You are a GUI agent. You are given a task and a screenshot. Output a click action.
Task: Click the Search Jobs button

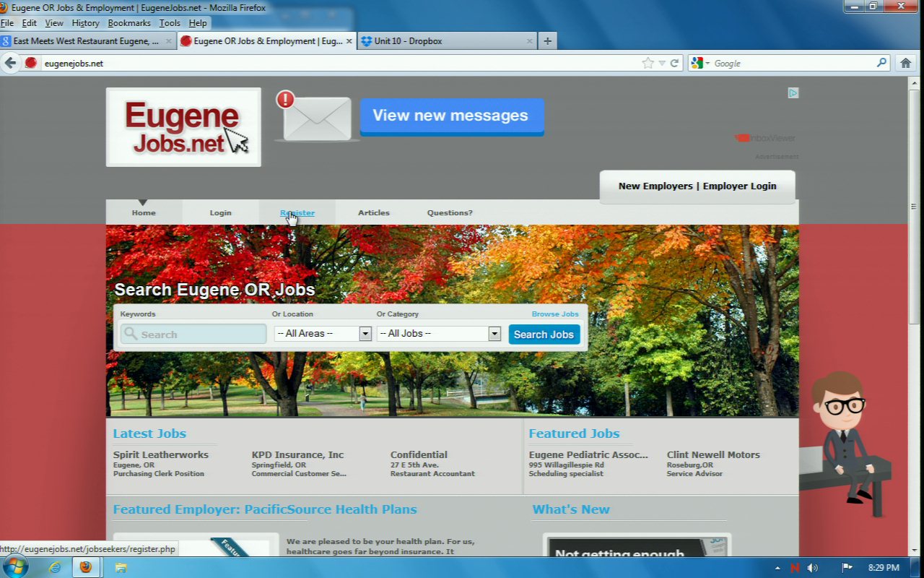click(544, 335)
